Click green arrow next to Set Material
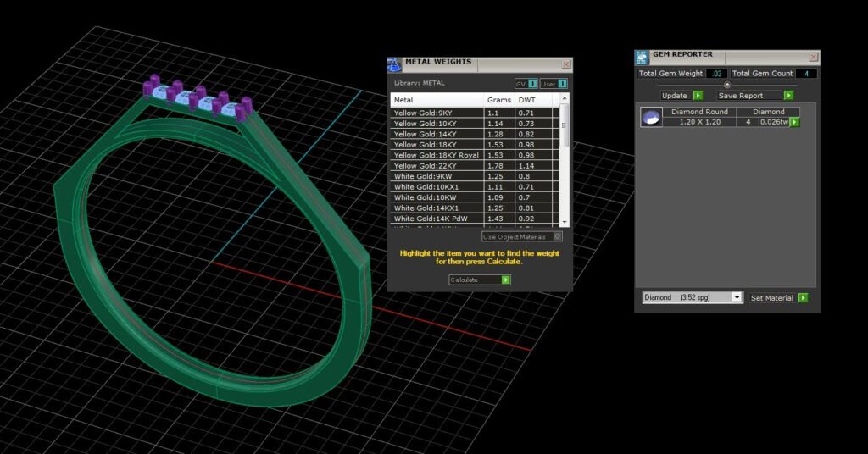 pyautogui.click(x=804, y=297)
